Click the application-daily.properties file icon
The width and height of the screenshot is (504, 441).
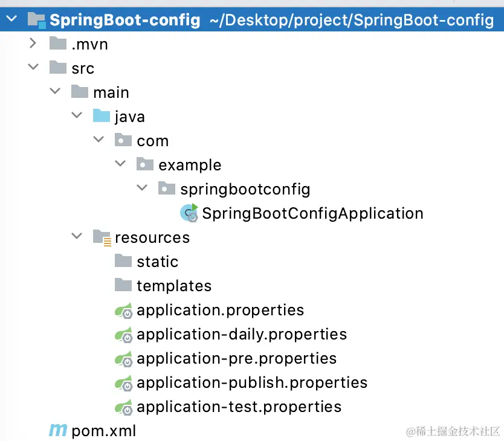(124, 335)
